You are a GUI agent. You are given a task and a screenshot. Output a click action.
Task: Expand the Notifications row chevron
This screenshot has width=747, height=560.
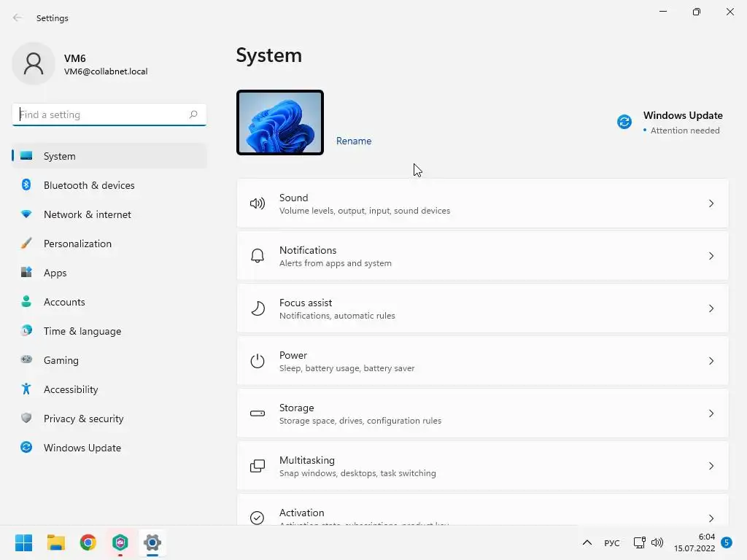(711, 256)
